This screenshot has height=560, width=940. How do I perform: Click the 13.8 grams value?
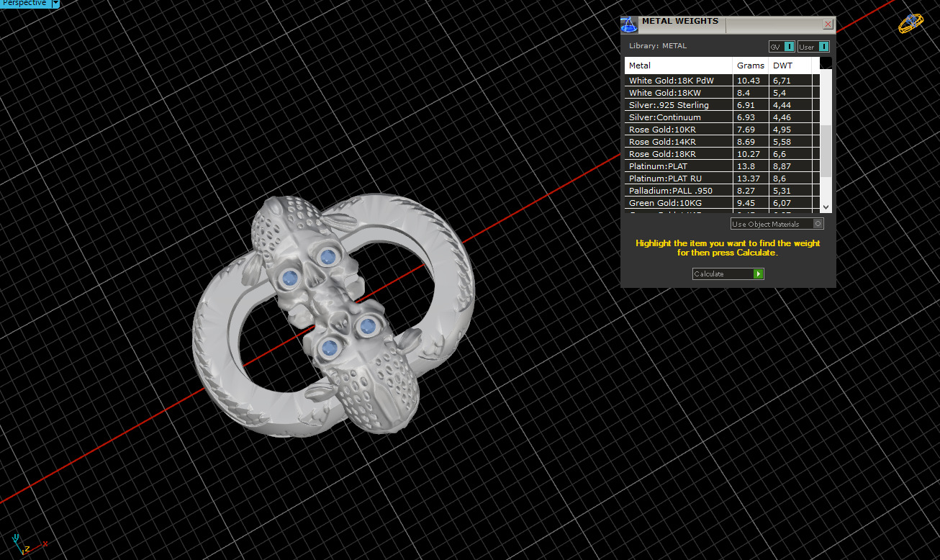point(745,166)
